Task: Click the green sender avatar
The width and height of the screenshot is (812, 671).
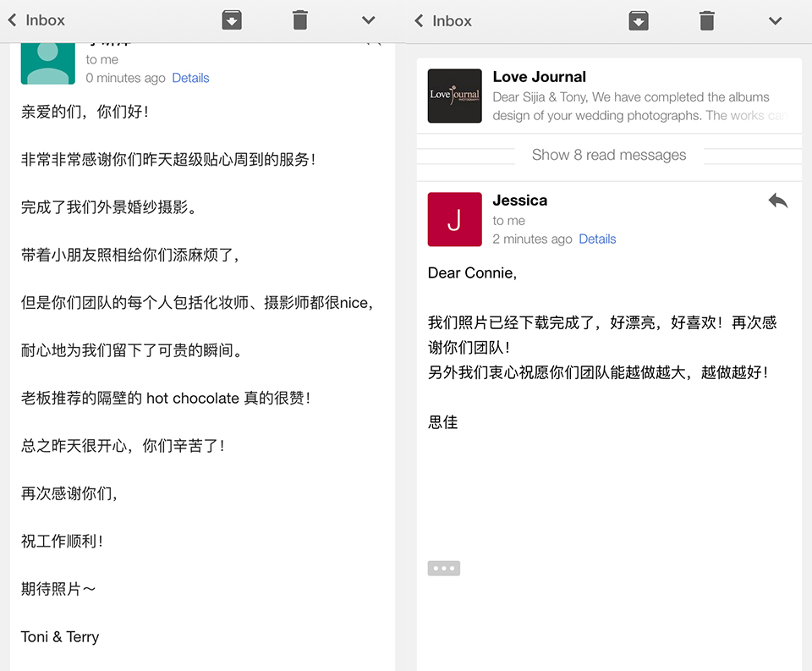Action: click(47, 62)
